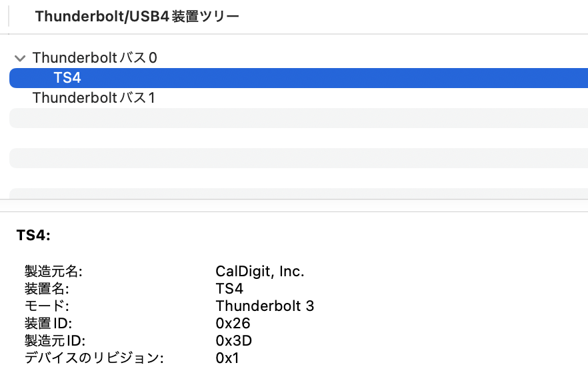Click the 製造元 ID label

click(55, 340)
